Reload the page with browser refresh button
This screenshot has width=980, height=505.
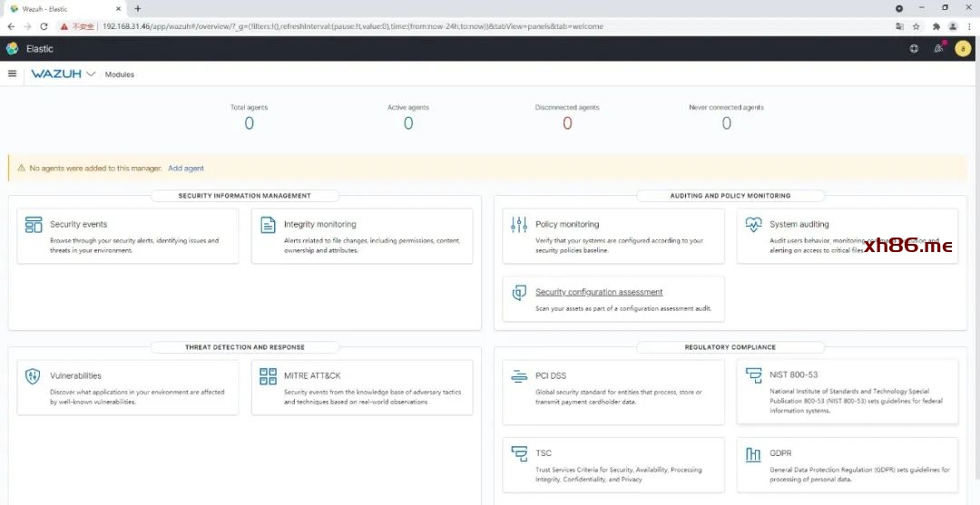click(x=44, y=26)
